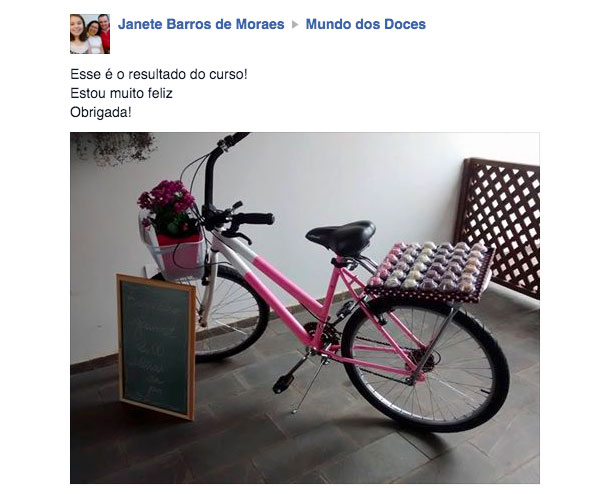Click the bicycle pedal in the photo
The height and width of the screenshot is (494, 600).
284,383
